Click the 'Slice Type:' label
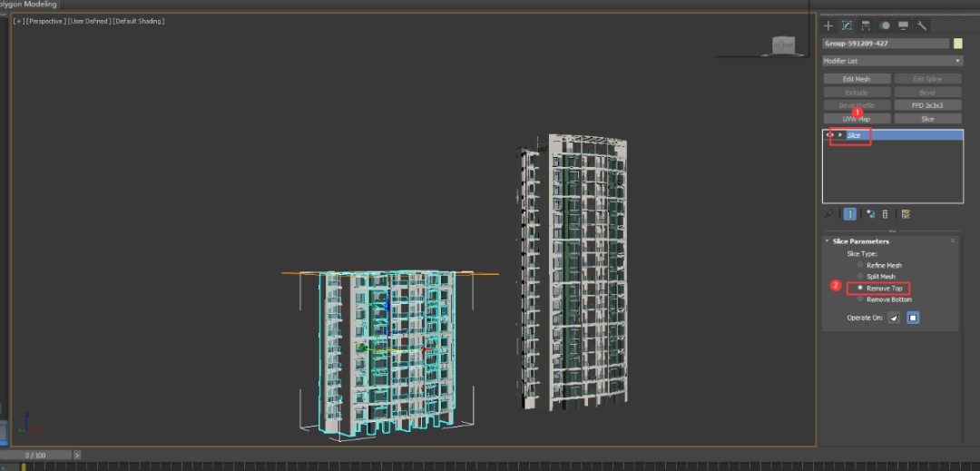This screenshot has height=471, width=980. click(862, 253)
